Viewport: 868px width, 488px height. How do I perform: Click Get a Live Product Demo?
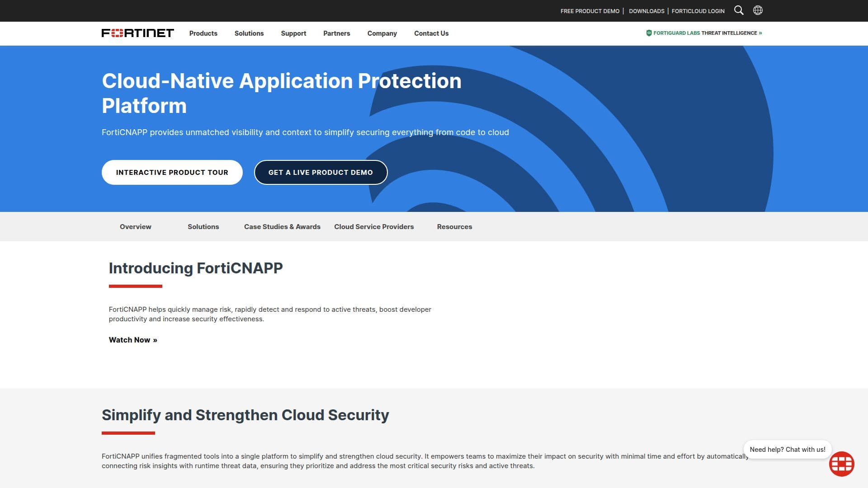(x=321, y=172)
